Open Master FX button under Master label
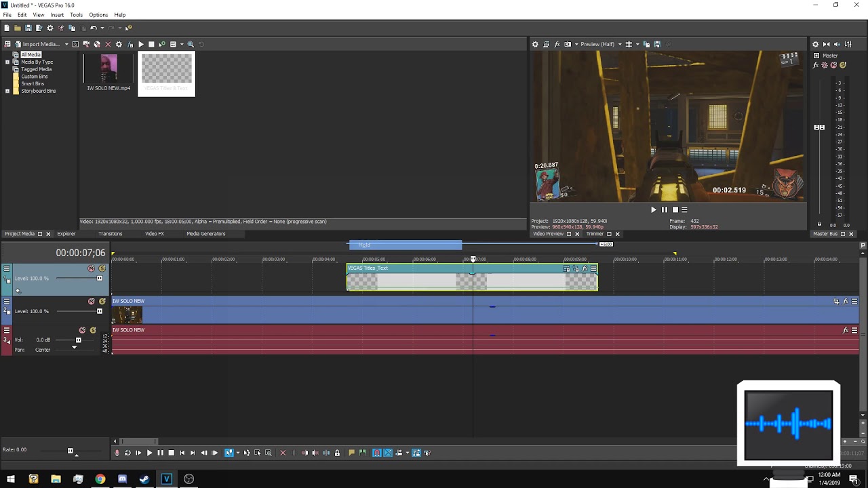The width and height of the screenshot is (868, 488). coord(816,65)
